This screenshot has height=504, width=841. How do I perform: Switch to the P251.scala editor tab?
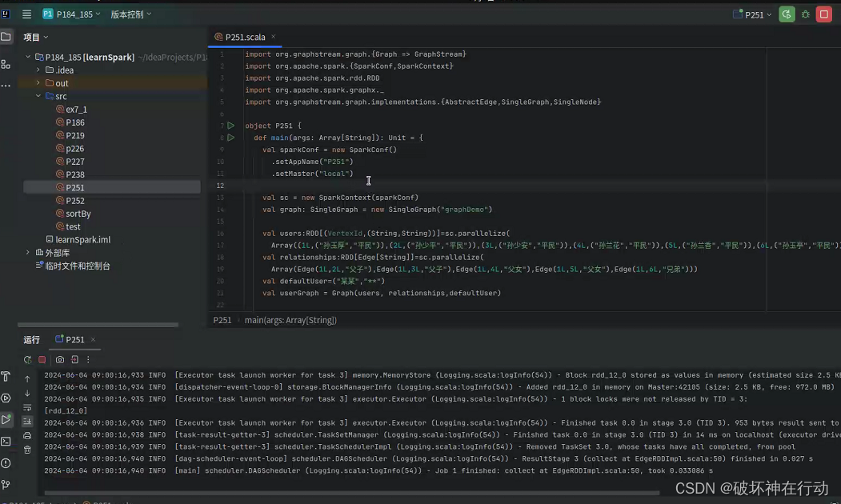[x=245, y=37]
